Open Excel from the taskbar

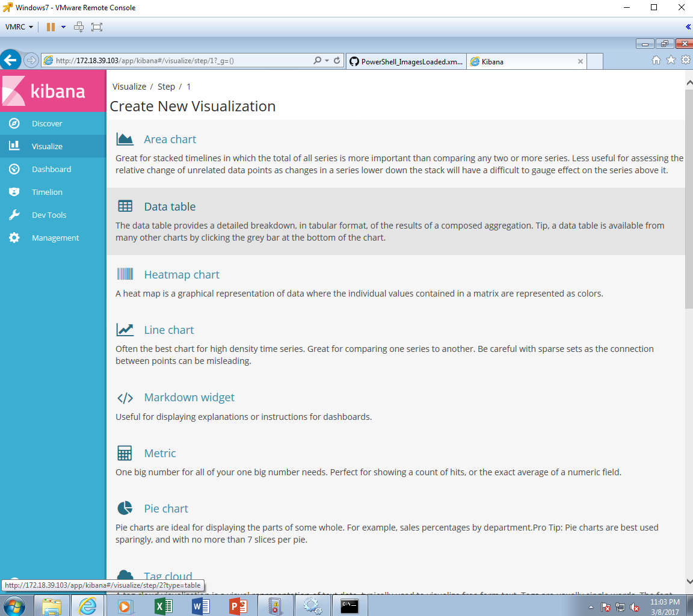pos(164,606)
